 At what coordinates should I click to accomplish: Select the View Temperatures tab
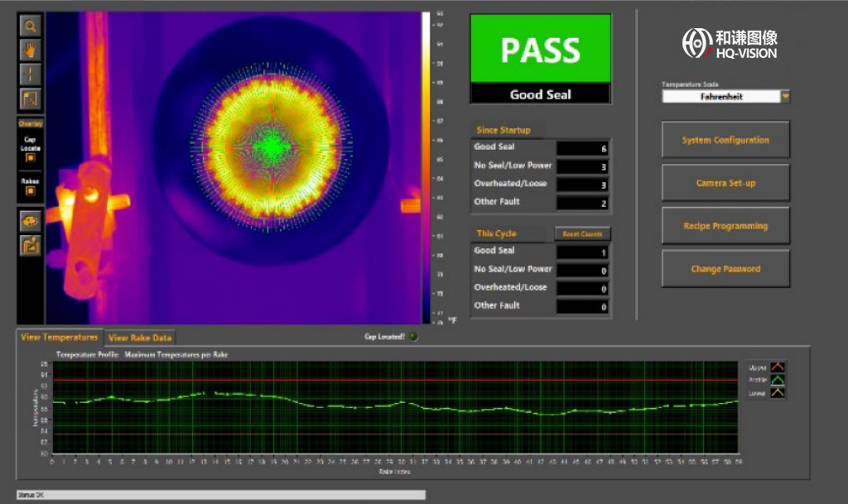pos(59,337)
